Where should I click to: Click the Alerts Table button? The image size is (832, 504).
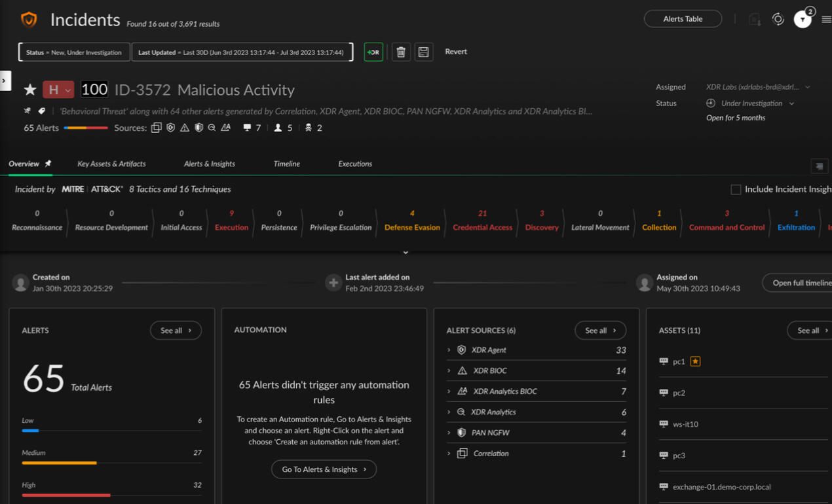click(683, 19)
